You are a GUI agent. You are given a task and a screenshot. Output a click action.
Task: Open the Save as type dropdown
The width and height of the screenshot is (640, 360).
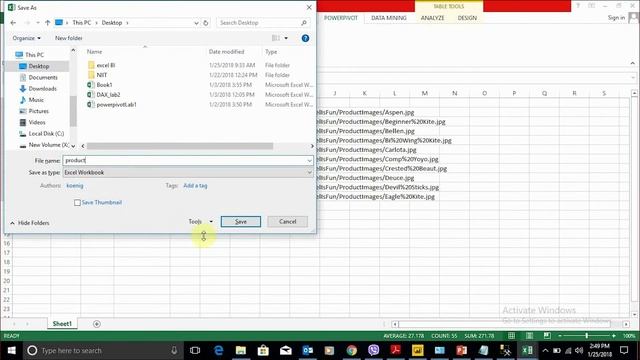(x=309, y=173)
